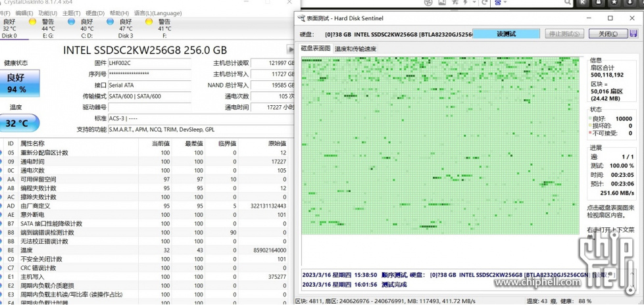This screenshot has width=644, height=305.
Task: Open the 语言(L)(Language) menu
Action: (x=157, y=13)
